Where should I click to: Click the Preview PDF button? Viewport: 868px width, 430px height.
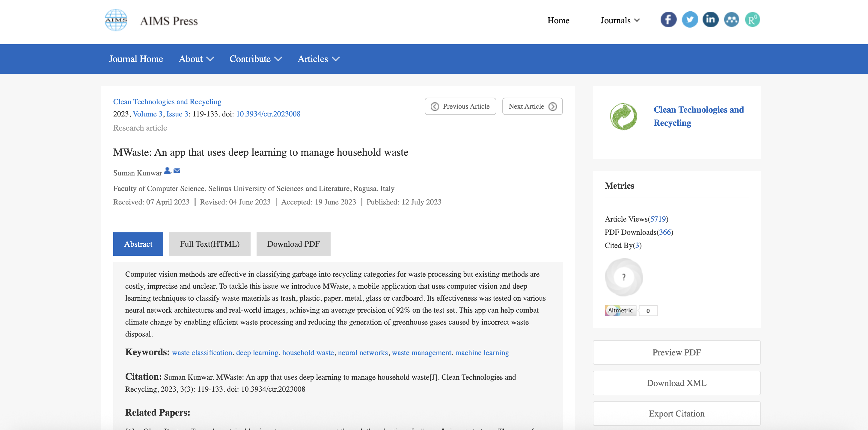tap(676, 352)
